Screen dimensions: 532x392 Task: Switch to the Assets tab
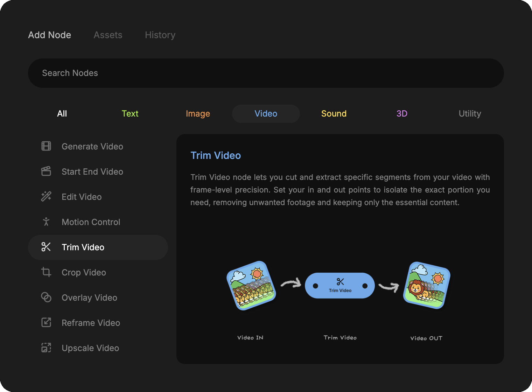coord(108,35)
